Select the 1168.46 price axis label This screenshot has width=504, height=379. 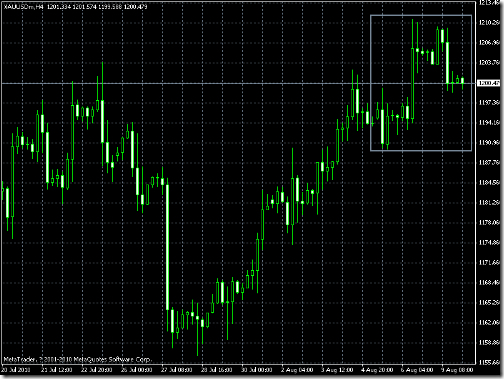[x=489, y=283]
